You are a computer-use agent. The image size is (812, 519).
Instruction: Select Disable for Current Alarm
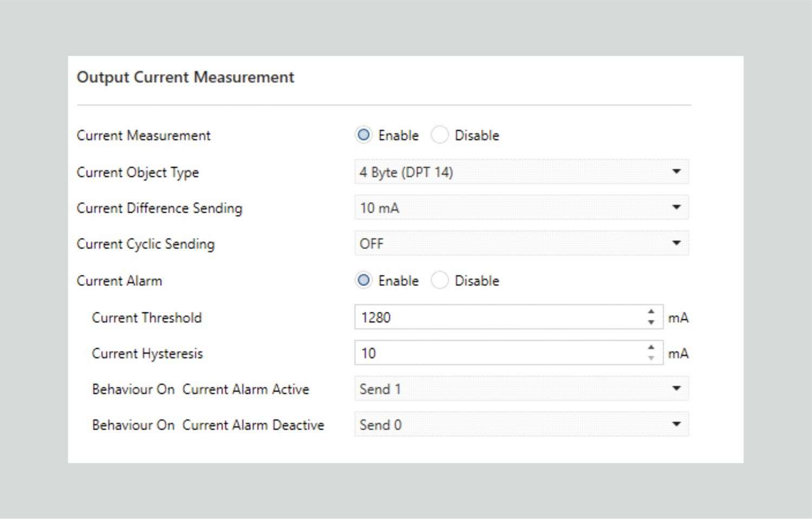click(440, 280)
